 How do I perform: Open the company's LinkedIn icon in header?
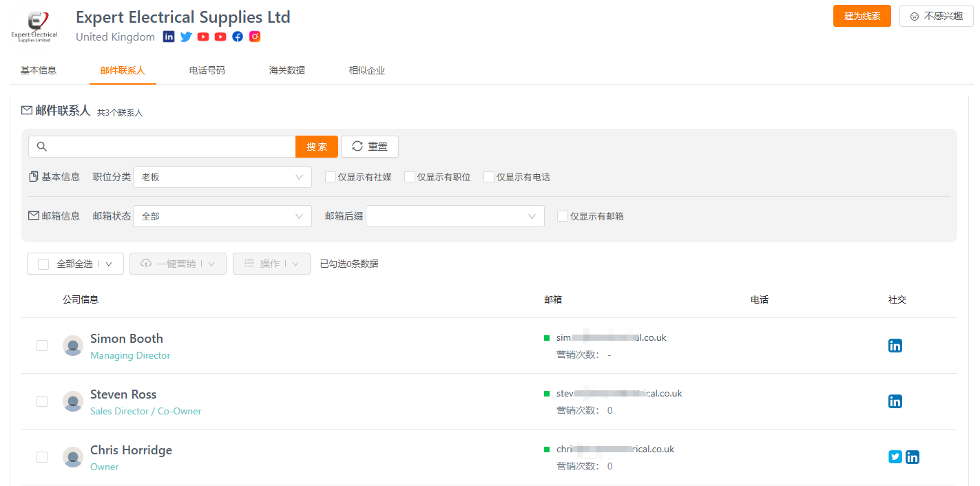pos(169,36)
